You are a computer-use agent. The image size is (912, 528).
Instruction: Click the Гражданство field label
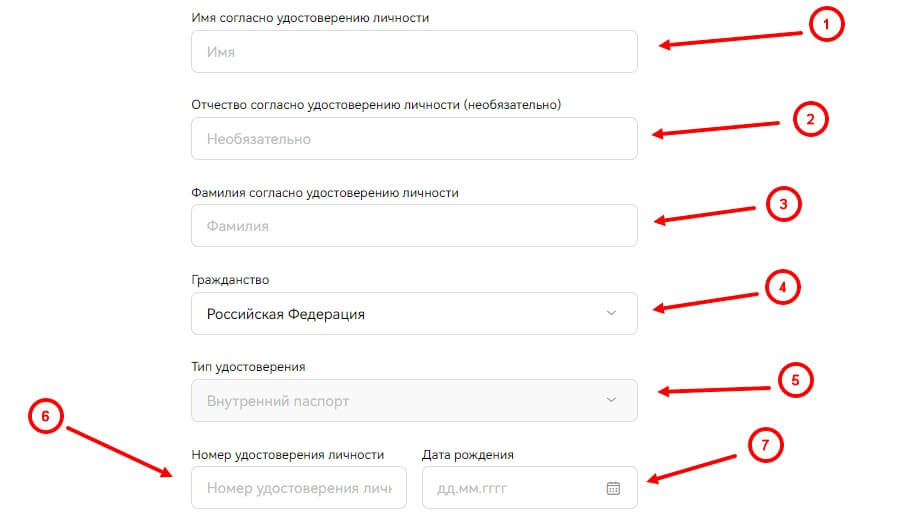click(x=230, y=280)
